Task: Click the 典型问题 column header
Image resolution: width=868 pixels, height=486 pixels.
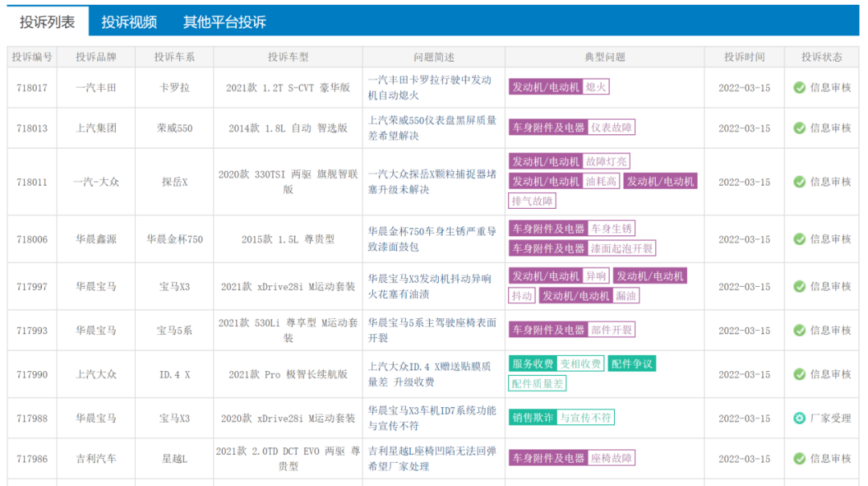Action: point(604,57)
